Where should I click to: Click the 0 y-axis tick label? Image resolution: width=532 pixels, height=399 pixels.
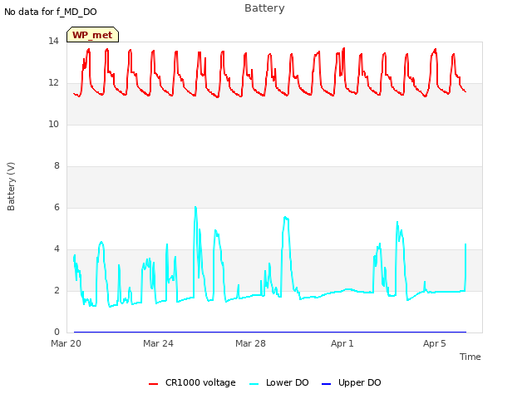click(57, 332)
